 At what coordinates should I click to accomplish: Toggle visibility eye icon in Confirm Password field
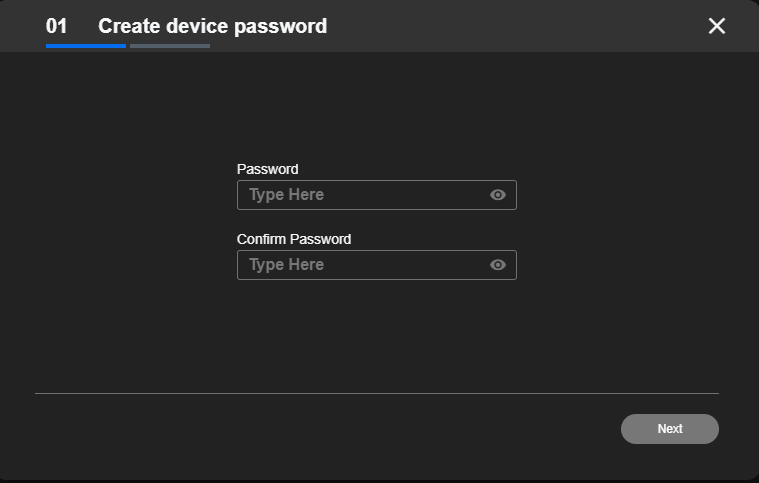498,265
